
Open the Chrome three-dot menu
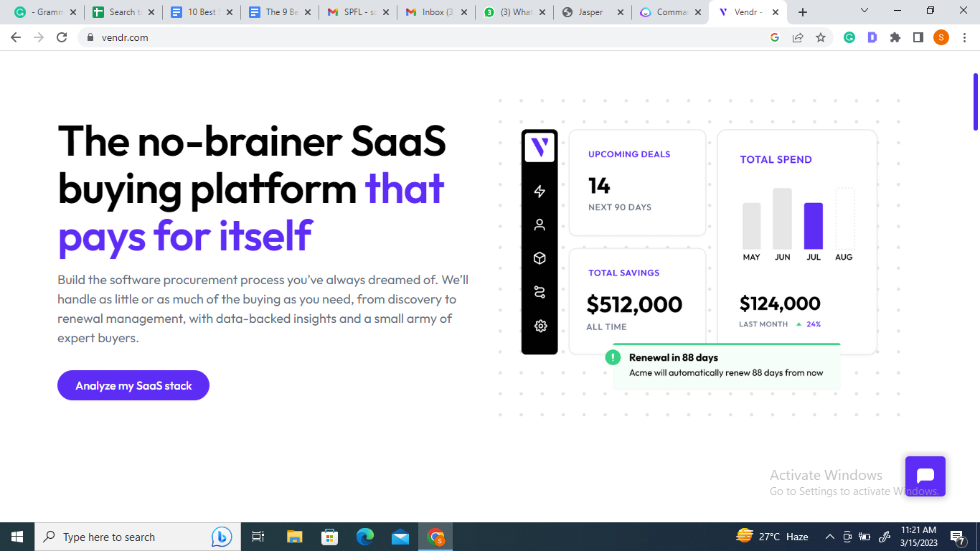tap(963, 37)
